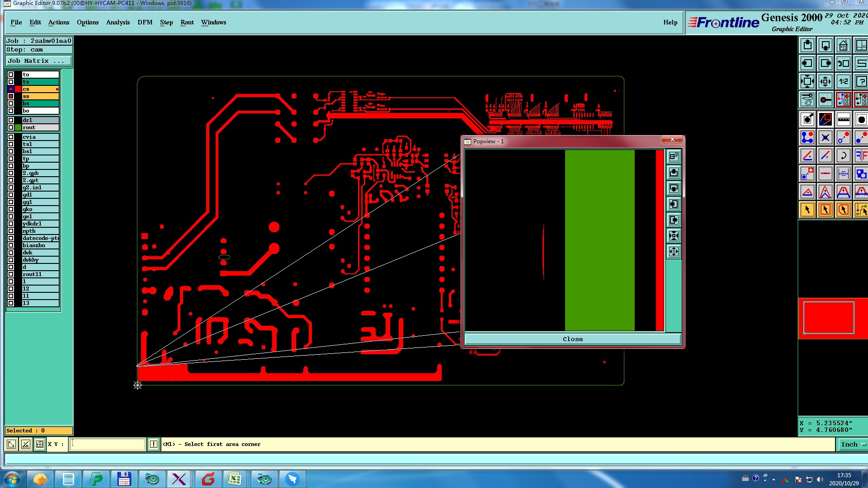Click the expand view outward icon
The height and width of the screenshot is (488, 868).
pyautogui.click(x=807, y=81)
